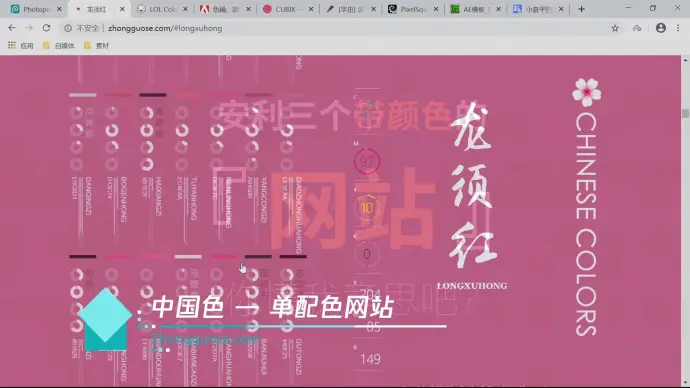Click the extension icon beside the star
Image resolution: width=690 pixels, height=388 pixels.
tap(637, 28)
